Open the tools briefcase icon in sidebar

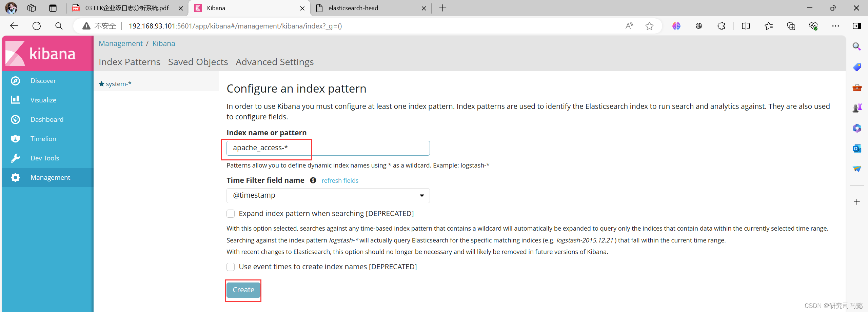[x=857, y=87]
